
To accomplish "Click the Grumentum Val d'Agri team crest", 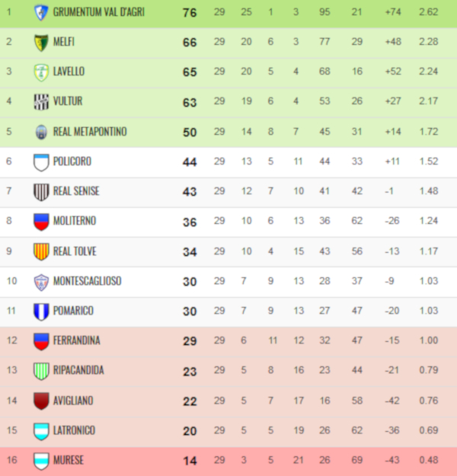I will tap(41, 13).
